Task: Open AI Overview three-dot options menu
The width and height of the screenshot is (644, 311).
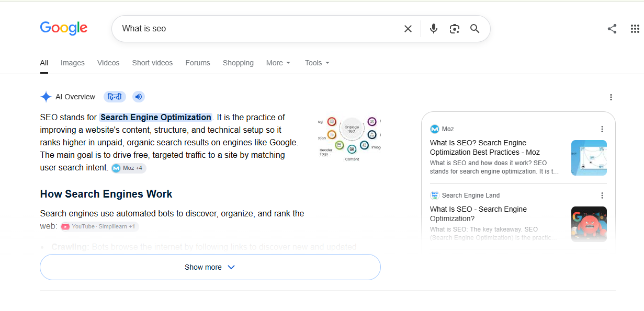Action: tap(611, 97)
